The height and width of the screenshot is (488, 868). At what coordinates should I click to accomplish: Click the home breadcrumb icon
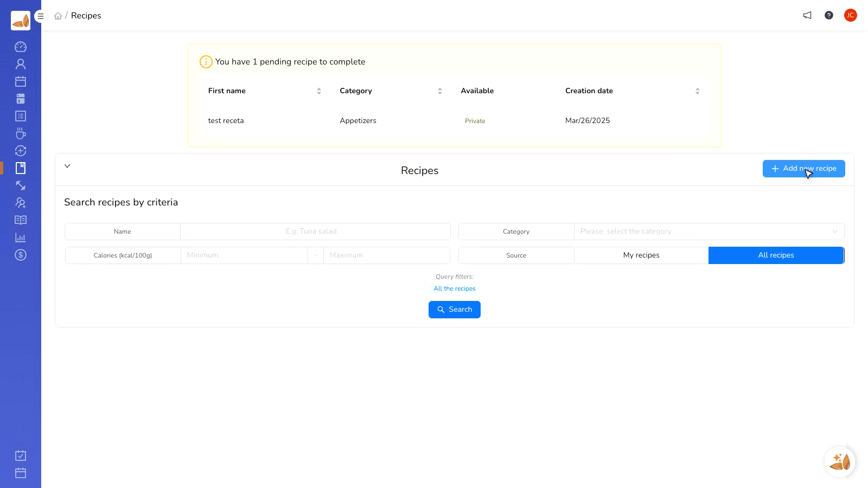coord(58,16)
